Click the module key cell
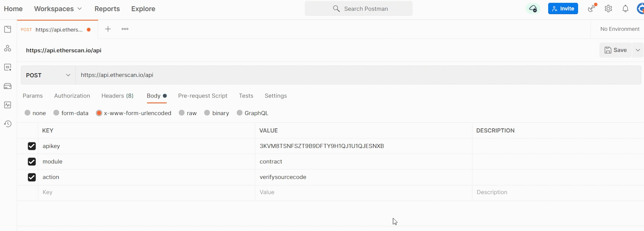Image resolution: width=644 pixels, height=231 pixels. [x=147, y=161]
